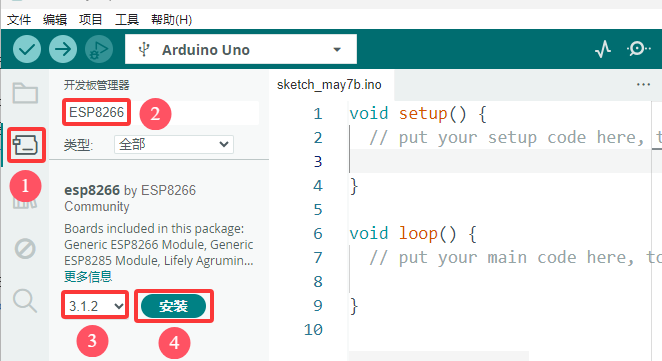Open the Sketchbook folder sidebar icon

(x=25, y=93)
